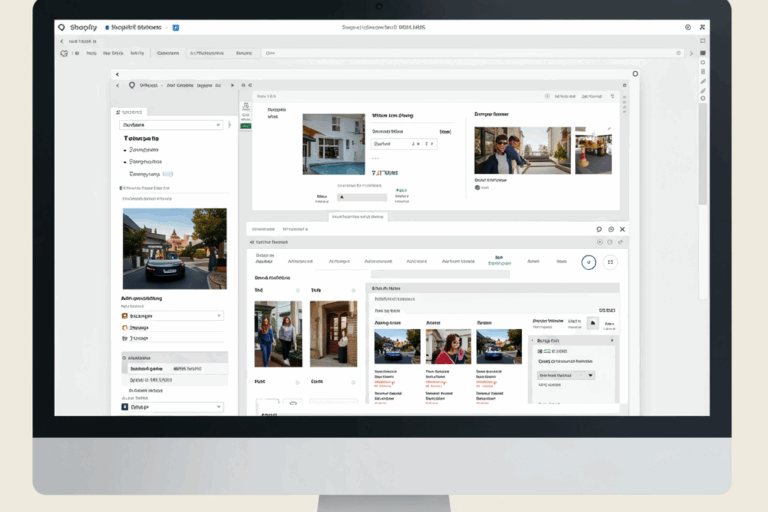Click the blue icon next to the title bar tab

point(176,29)
